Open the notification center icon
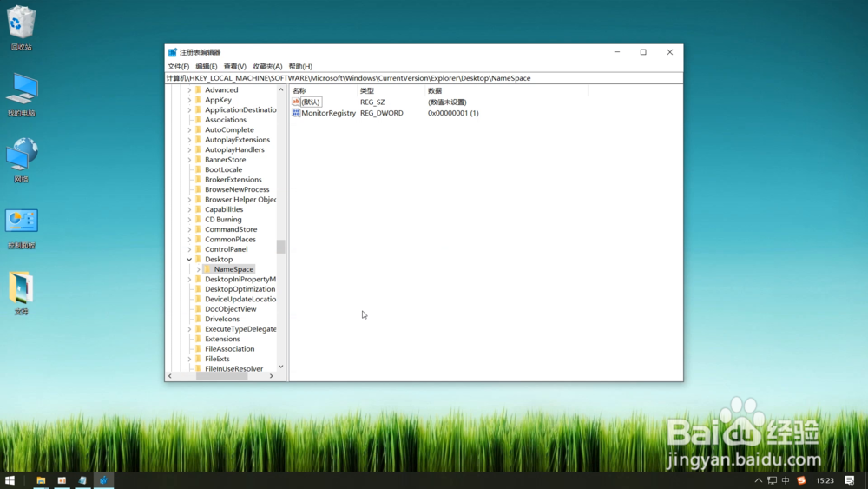This screenshot has height=489, width=868. point(849,480)
